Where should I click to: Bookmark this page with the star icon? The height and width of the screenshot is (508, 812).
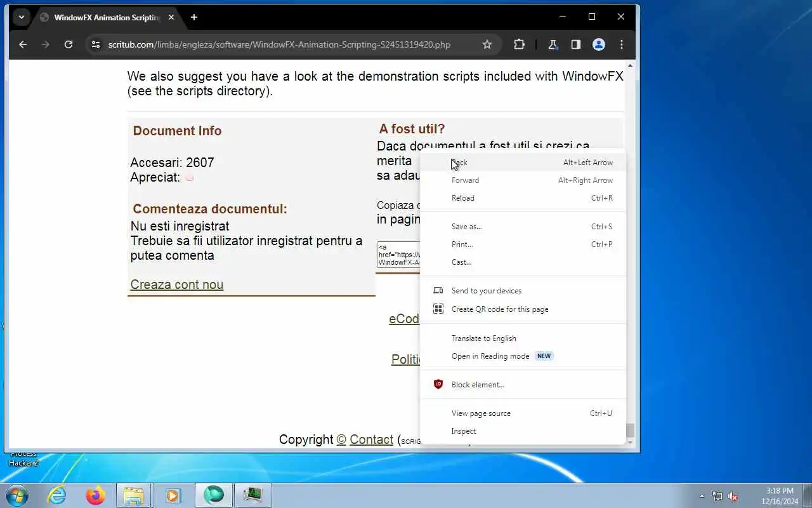[487, 44]
